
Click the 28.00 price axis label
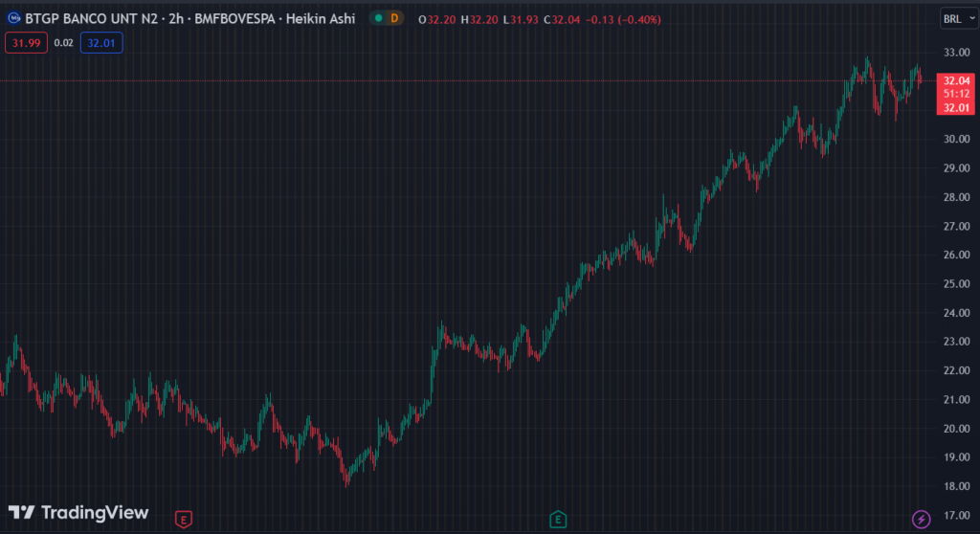pyautogui.click(x=956, y=197)
